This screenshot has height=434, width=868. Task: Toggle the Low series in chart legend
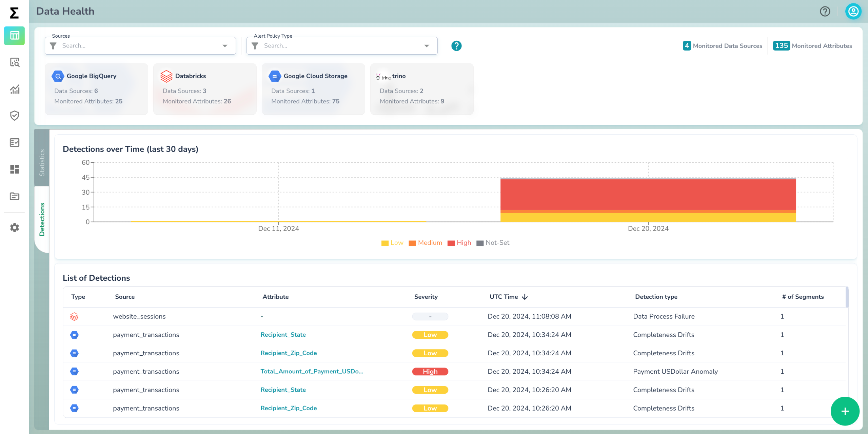click(392, 243)
